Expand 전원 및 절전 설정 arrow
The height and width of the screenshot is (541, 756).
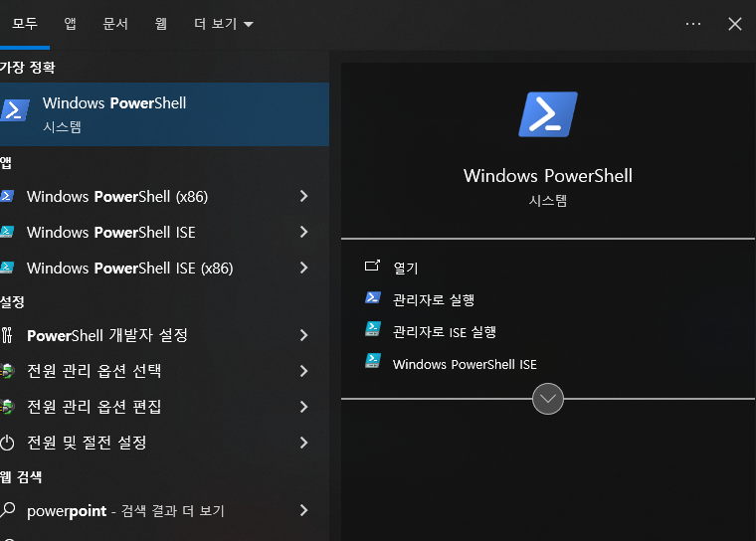pos(303,443)
